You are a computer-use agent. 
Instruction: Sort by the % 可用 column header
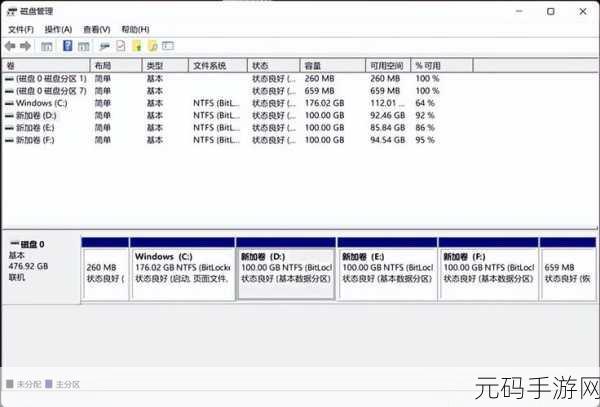click(x=442, y=66)
